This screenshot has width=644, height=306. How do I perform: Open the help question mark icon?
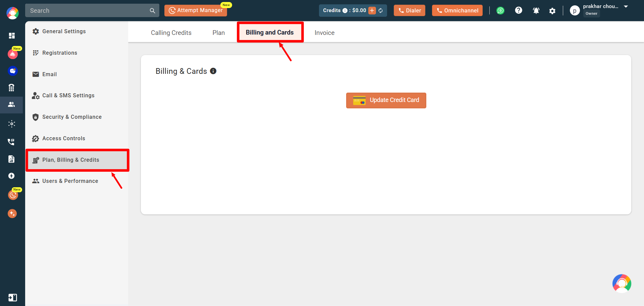tap(519, 10)
